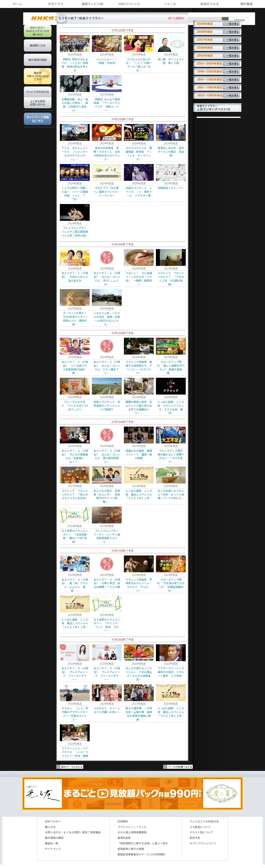View the list for 1996〜2000年放送
The width and height of the screenshot is (265, 868).
[x=231, y=72]
